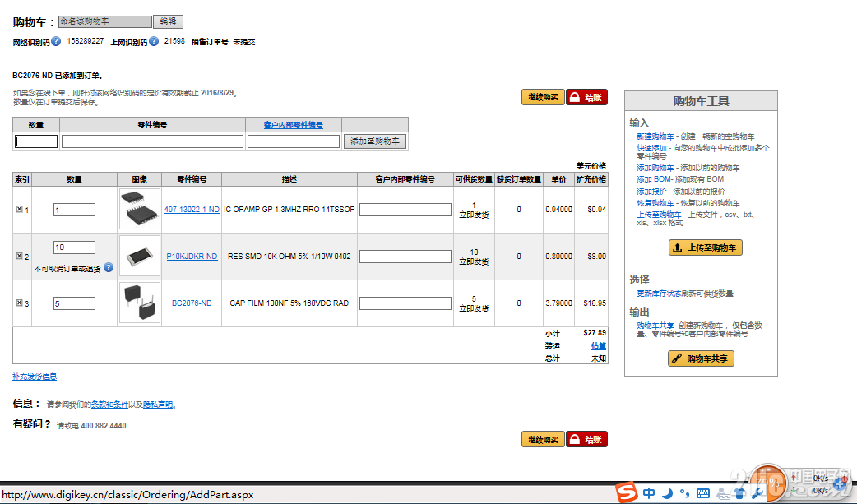The height and width of the screenshot is (504, 857).
Task: Open the 条款和条件 link
Action: (x=110, y=405)
